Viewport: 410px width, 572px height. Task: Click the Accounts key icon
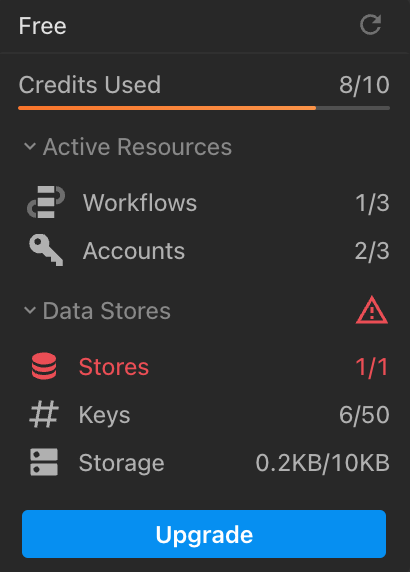(46, 250)
